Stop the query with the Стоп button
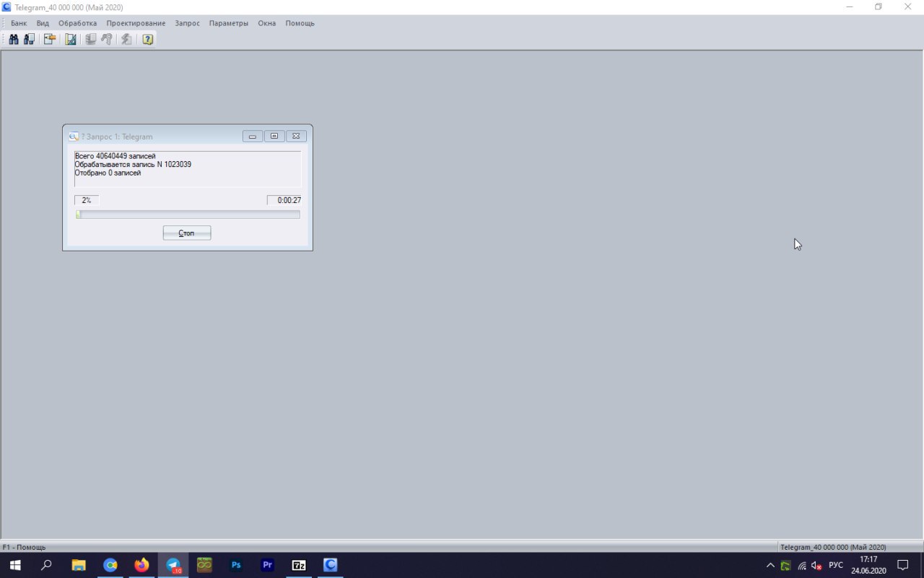 click(x=187, y=233)
